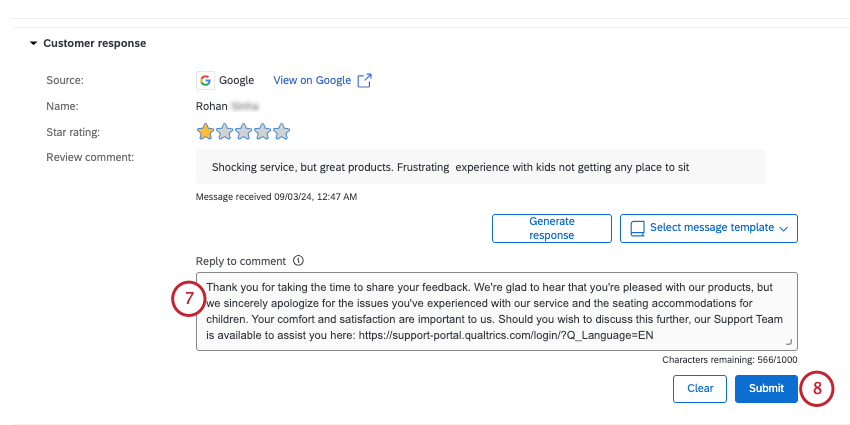Open the Select message template dropdown

click(x=708, y=228)
